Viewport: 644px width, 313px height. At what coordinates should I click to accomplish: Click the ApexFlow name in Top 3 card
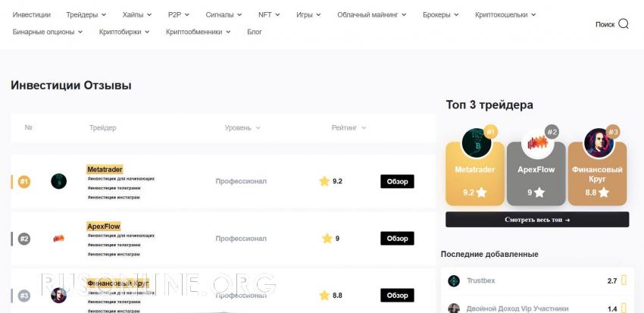pyautogui.click(x=536, y=170)
